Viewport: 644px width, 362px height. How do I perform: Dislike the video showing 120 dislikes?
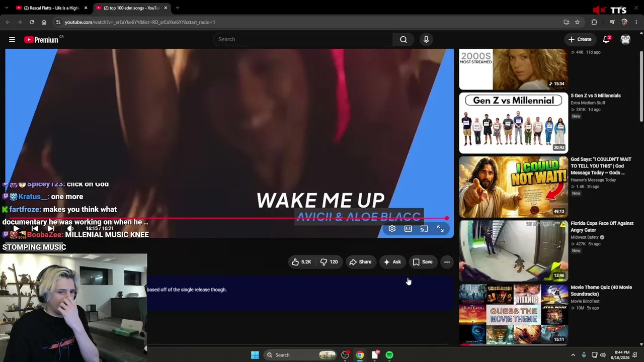point(329,262)
